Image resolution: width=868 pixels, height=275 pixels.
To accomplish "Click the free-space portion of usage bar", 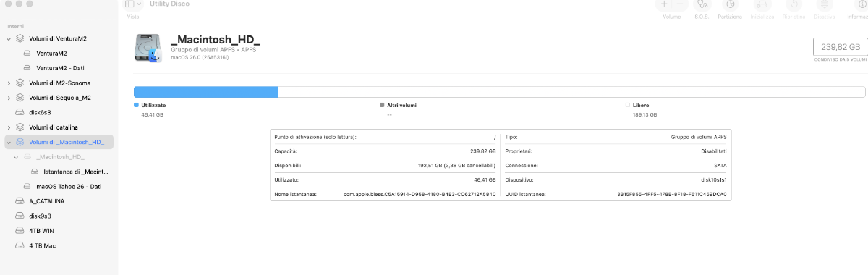I will tap(571, 92).
